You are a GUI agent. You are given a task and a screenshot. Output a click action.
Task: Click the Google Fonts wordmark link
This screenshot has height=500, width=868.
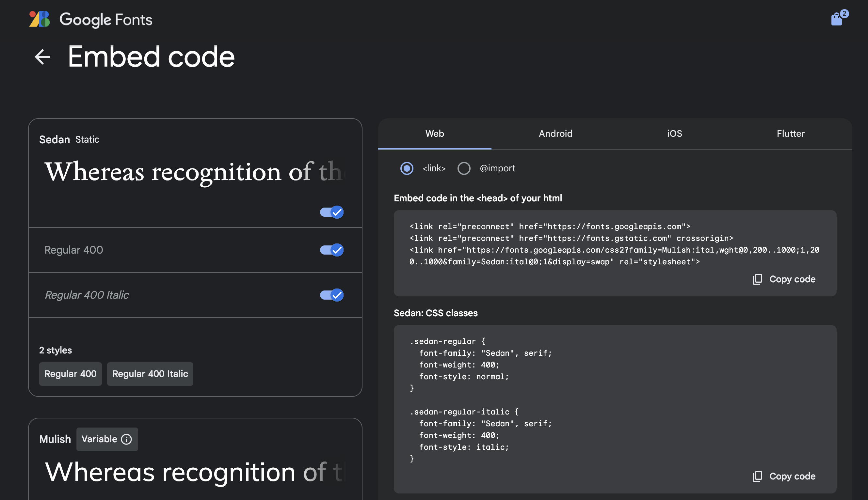pyautogui.click(x=106, y=20)
